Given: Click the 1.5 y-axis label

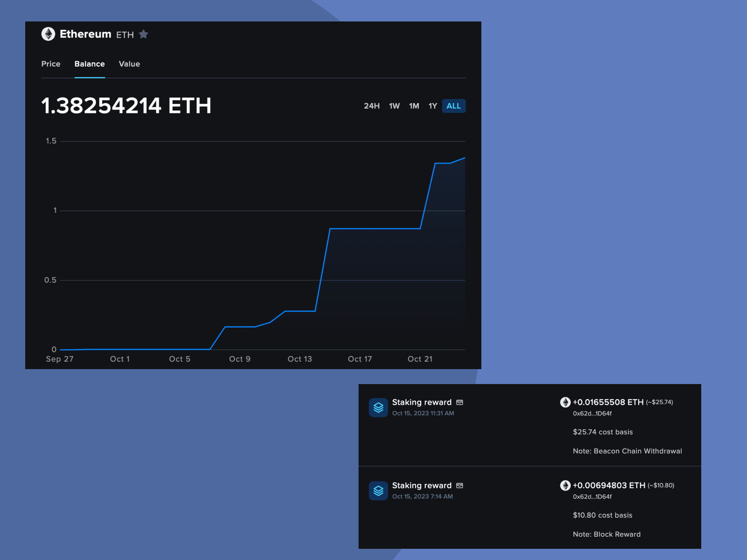Looking at the screenshot, I should [51, 141].
